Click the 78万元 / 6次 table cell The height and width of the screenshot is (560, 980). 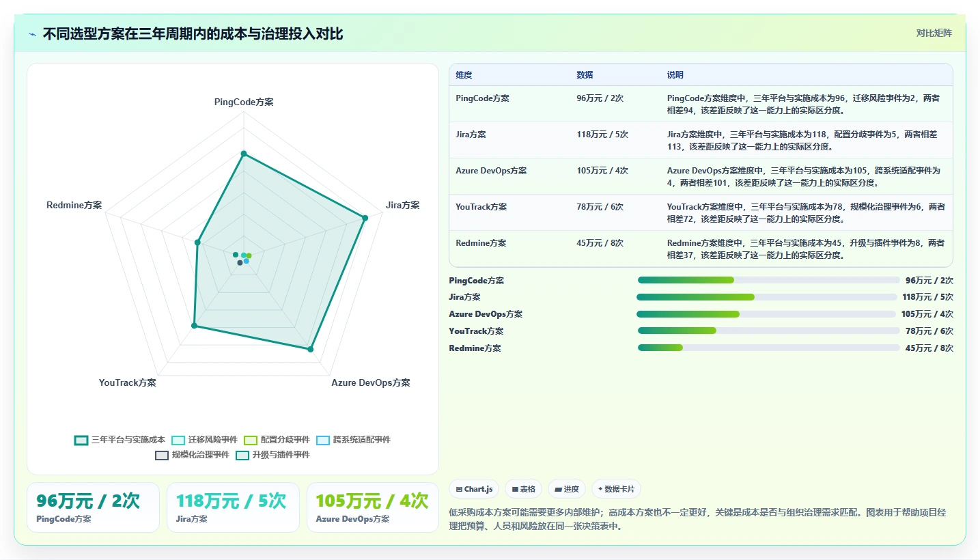point(600,207)
